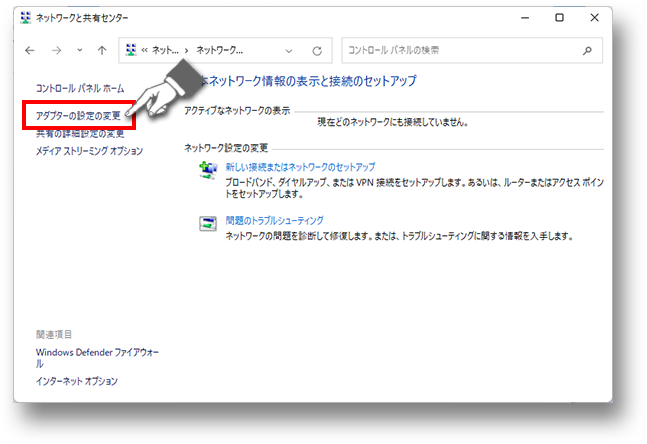Click 現在どのネットワークにも接続していません text
647x444 pixels.
tap(392, 122)
